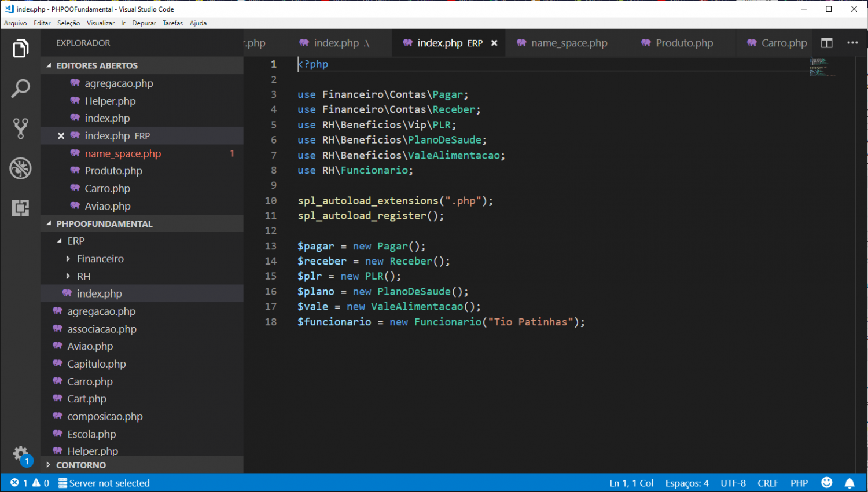
Task: Switch to the Produto.php tab
Action: 683,43
